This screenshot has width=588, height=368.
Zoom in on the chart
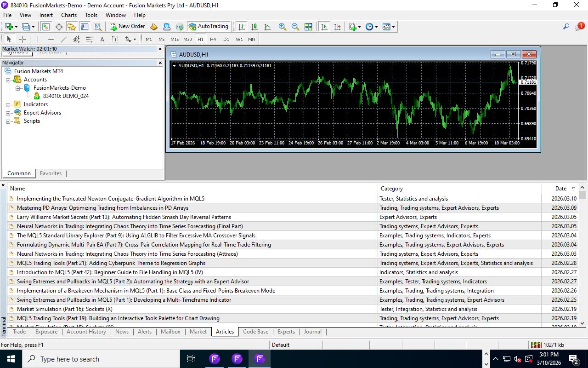283,27
